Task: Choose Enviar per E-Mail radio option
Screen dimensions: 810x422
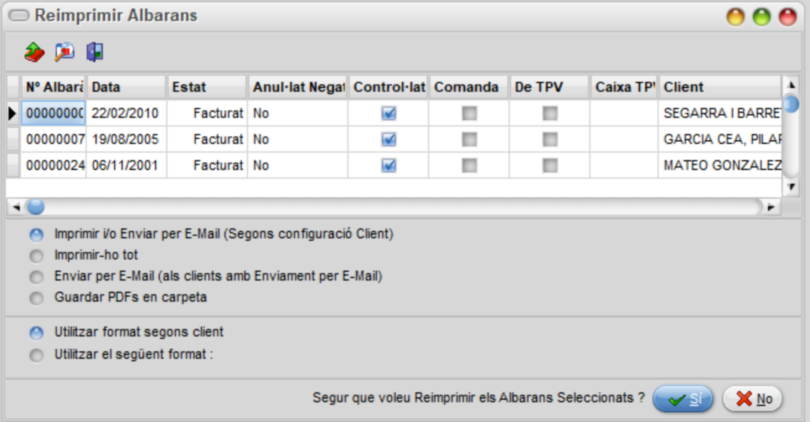Action: pyautogui.click(x=36, y=277)
